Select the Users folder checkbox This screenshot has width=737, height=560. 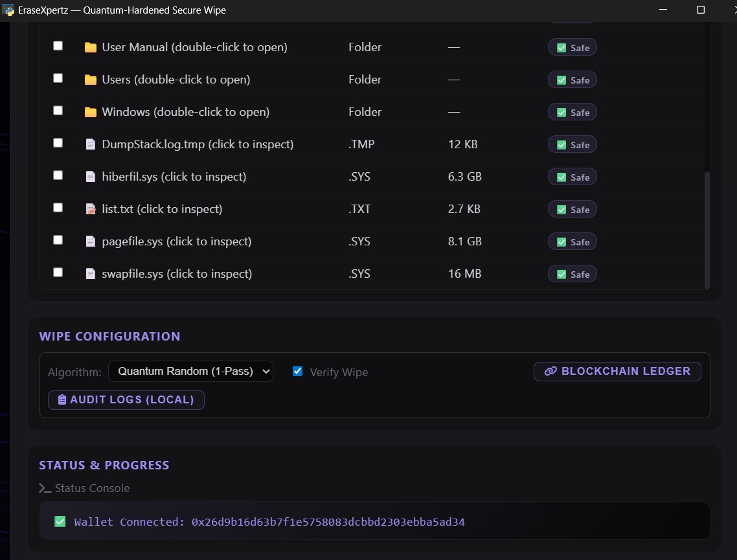(58, 78)
